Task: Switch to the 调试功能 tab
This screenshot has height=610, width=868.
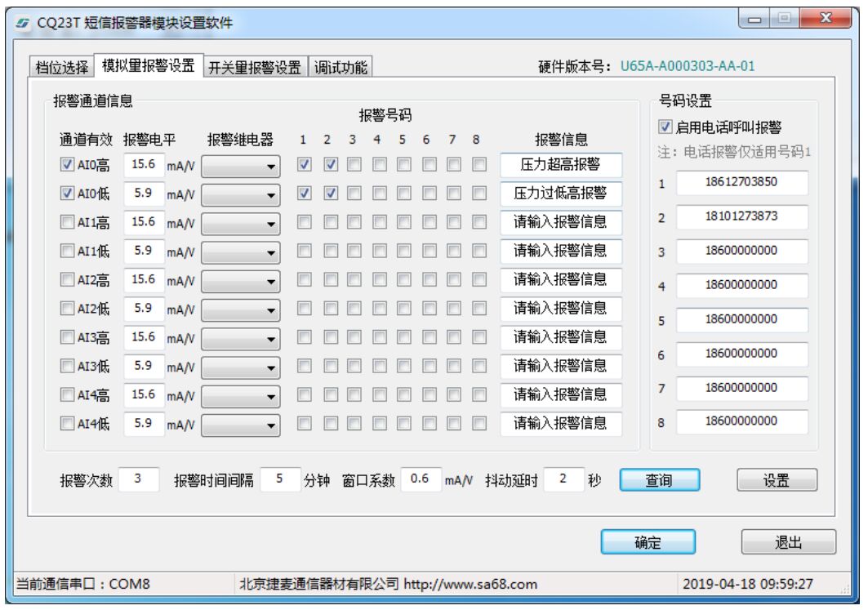Action: point(341,68)
